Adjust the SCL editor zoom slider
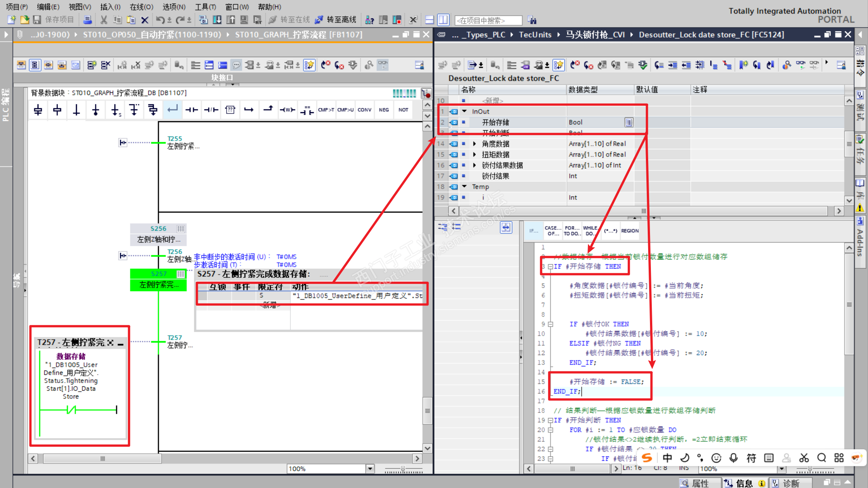This screenshot has width=868, height=488. [810, 470]
